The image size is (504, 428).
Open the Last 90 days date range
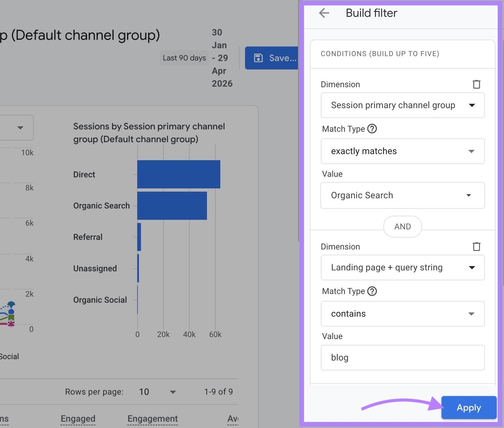point(184,58)
